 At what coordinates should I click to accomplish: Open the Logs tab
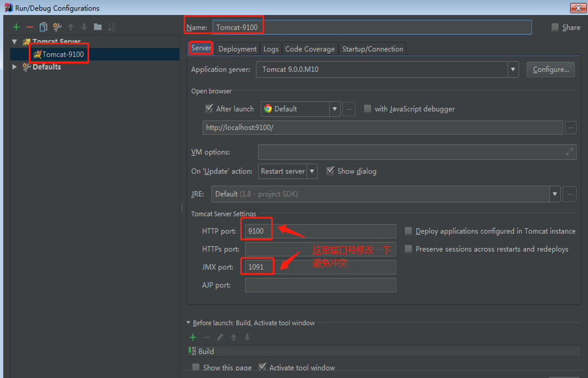pyautogui.click(x=271, y=49)
